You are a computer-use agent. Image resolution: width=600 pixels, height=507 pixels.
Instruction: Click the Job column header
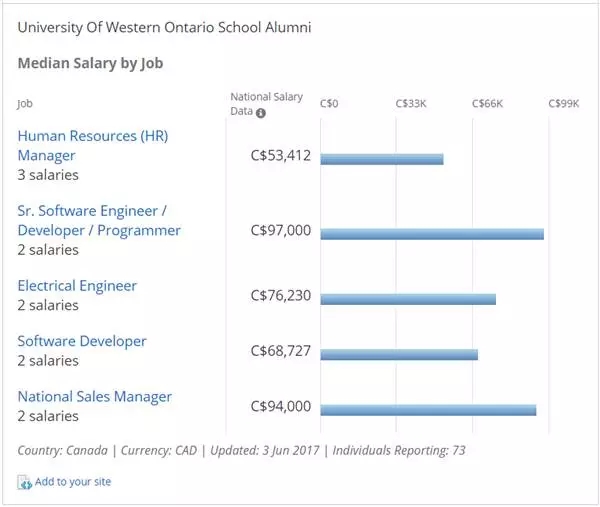(x=25, y=103)
